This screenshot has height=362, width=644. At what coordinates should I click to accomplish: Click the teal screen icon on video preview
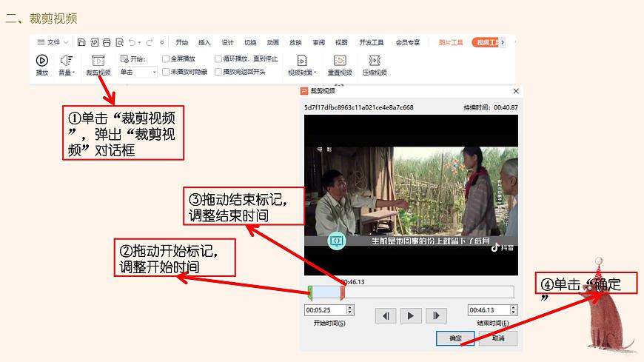click(x=336, y=241)
